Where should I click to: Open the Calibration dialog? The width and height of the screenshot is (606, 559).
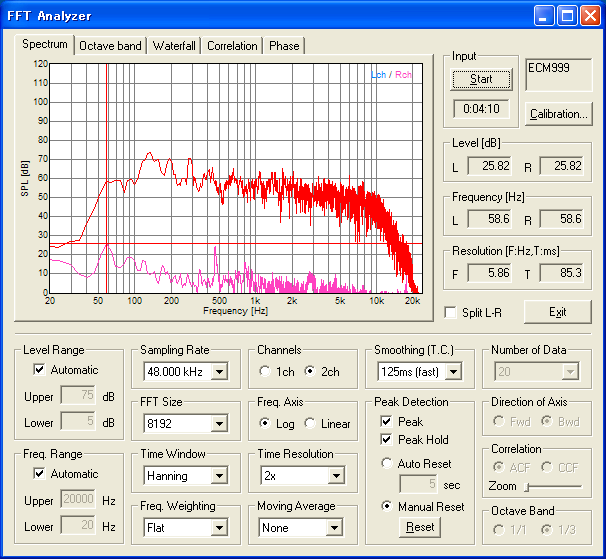558,114
